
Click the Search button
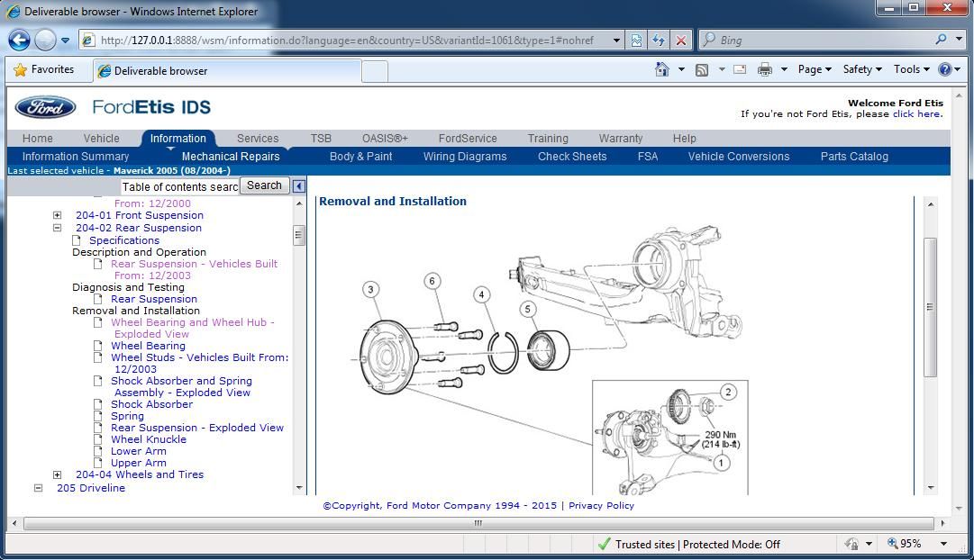click(264, 185)
